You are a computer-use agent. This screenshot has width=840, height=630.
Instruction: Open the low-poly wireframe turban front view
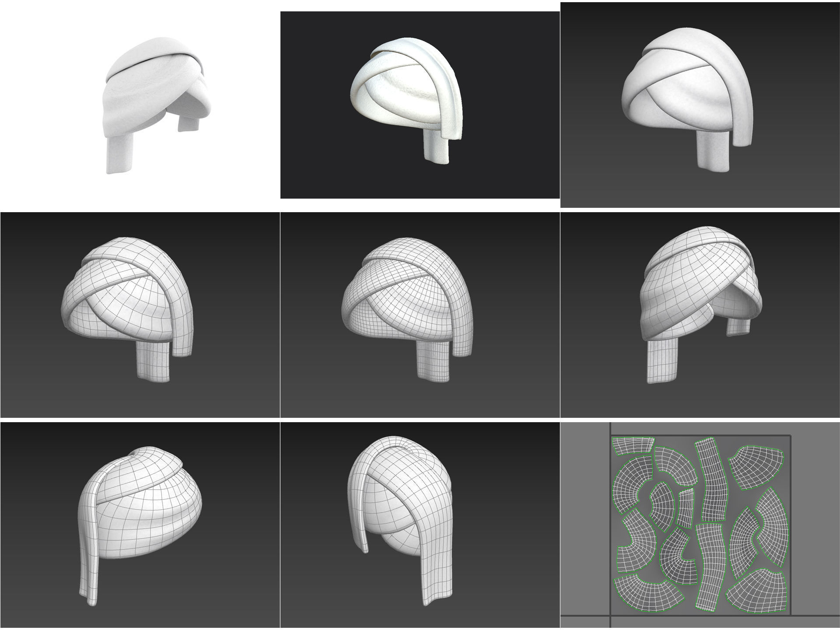140,315
